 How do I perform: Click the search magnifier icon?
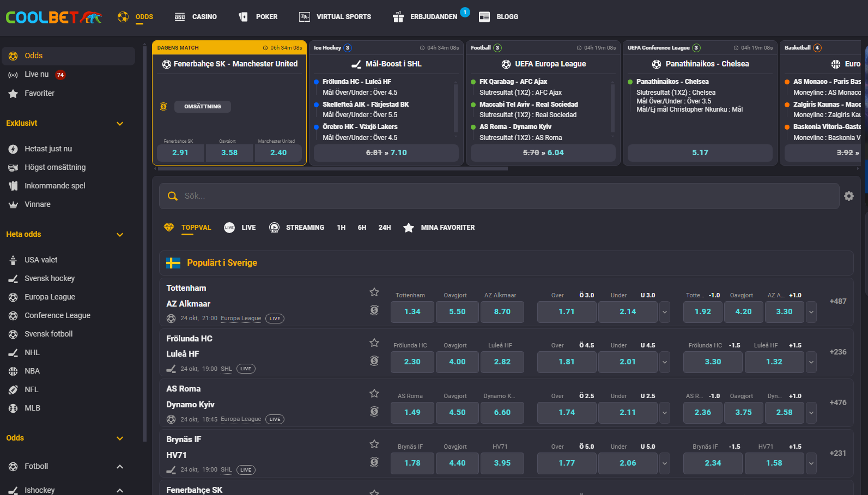click(x=173, y=196)
